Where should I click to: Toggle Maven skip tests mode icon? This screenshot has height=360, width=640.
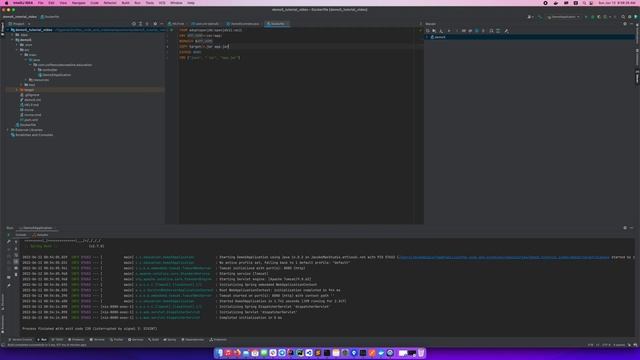click(x=476, y=31)
